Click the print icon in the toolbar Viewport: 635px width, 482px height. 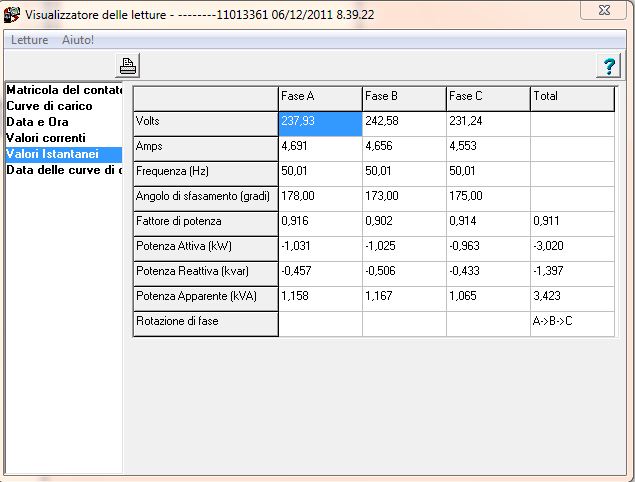(x=128, y=66)
